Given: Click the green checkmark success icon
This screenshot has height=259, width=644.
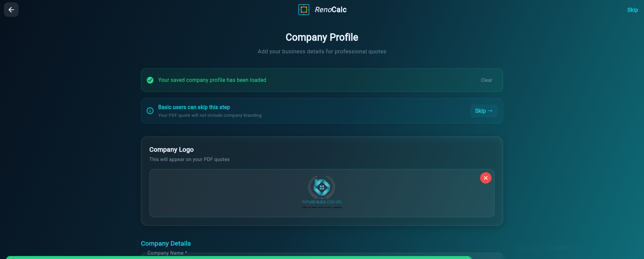Looking at the screenshot, I should [150, 80].
